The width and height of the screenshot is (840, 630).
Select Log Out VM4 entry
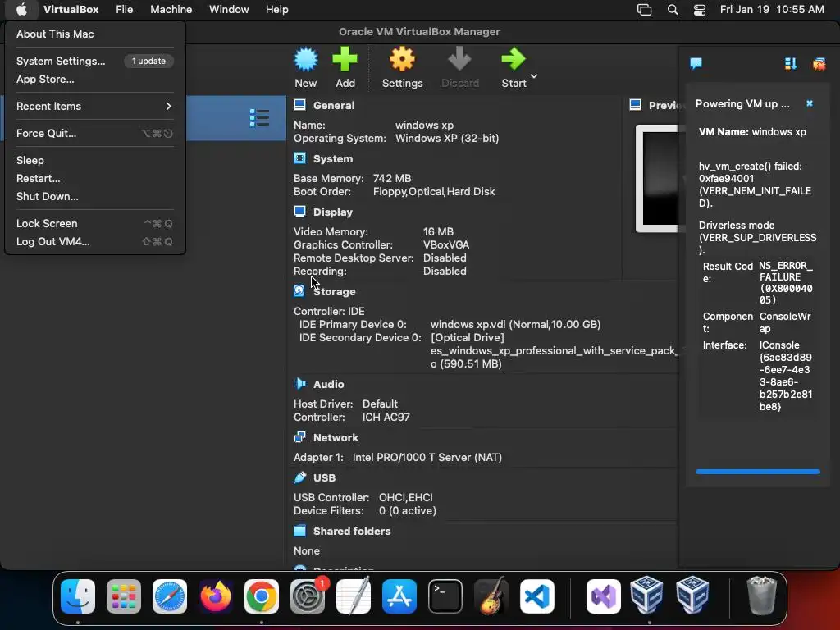[95, 241]
